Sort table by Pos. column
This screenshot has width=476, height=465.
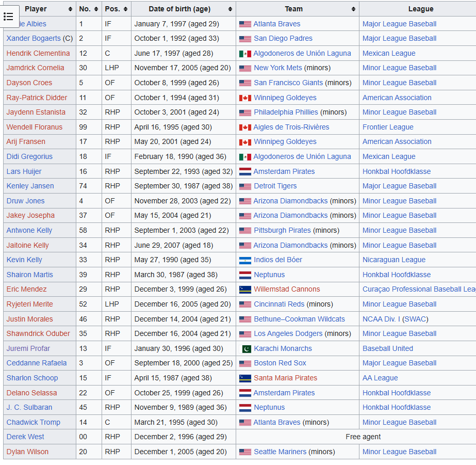coord(126,9)
